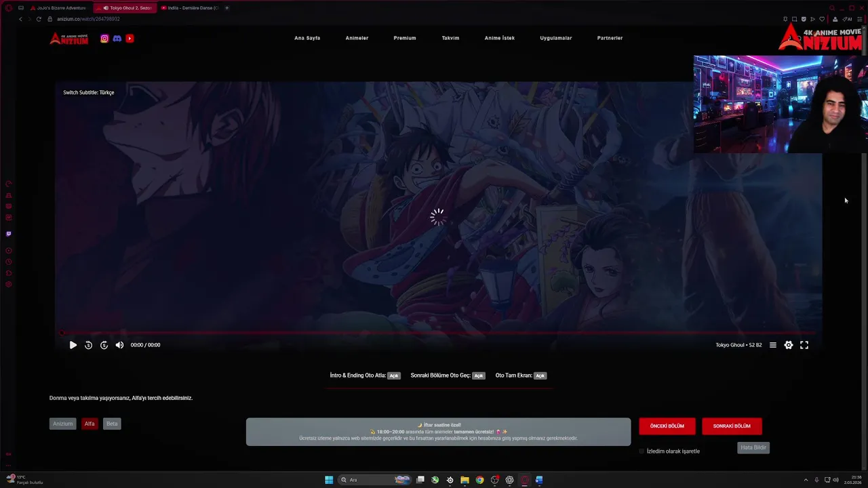Open Anizium's Discord server link
The height and width of the screenshot is (488, 868).
pyautogui.click(x=117, y=39)
